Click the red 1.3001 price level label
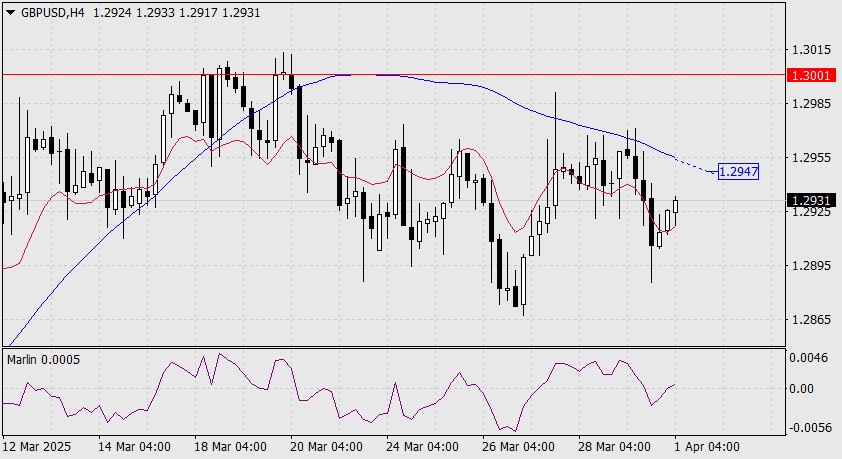The height and width of the screenshot is (459, 842). [811, 75]
